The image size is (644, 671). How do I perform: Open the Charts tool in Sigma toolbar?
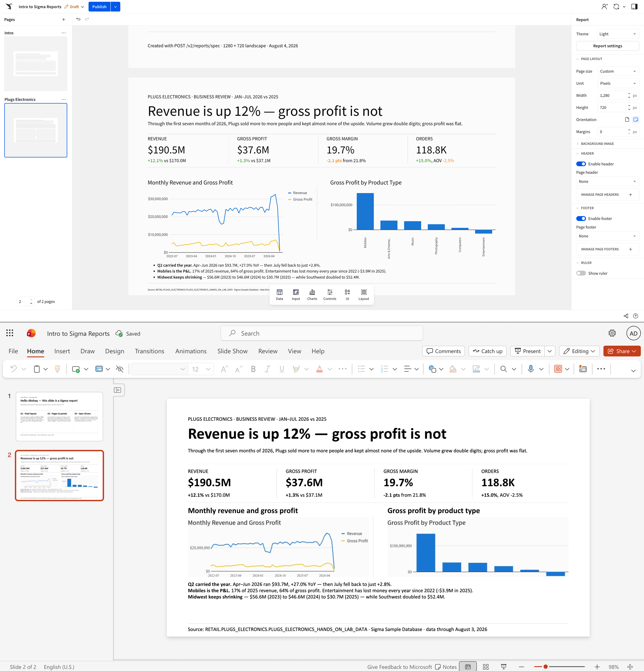coord(312,294)
